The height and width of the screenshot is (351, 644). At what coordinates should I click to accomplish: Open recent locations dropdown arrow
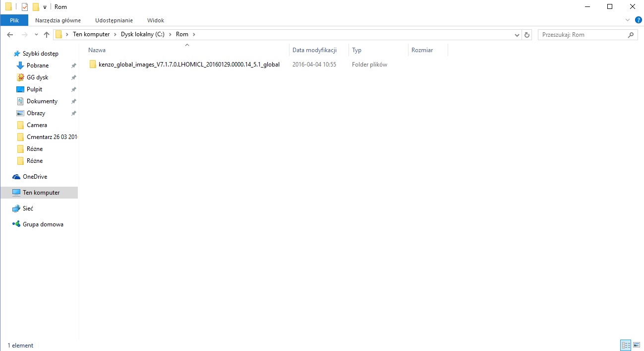(36, 35)
